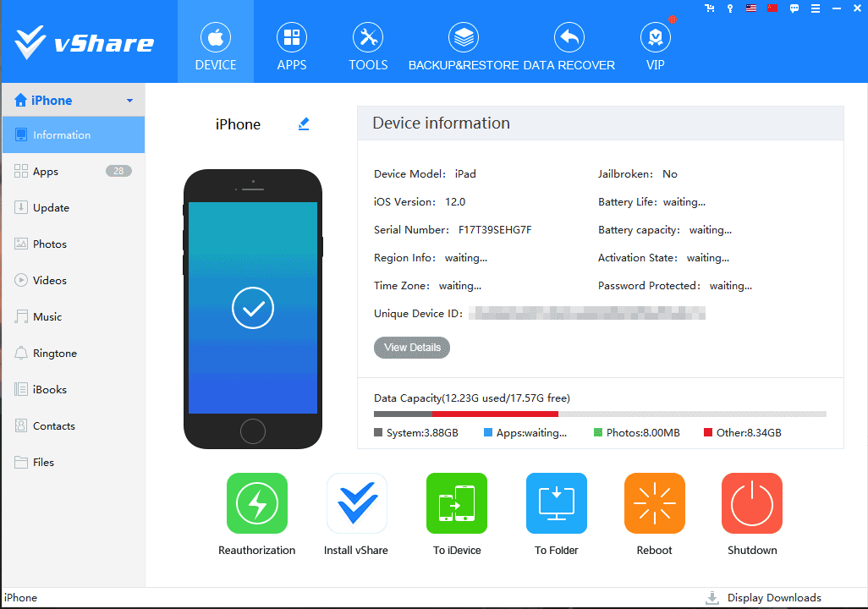868x609 pixels.
Task: Click the red Other:8.34GB legend swatch
Action: tap(707, 432)
